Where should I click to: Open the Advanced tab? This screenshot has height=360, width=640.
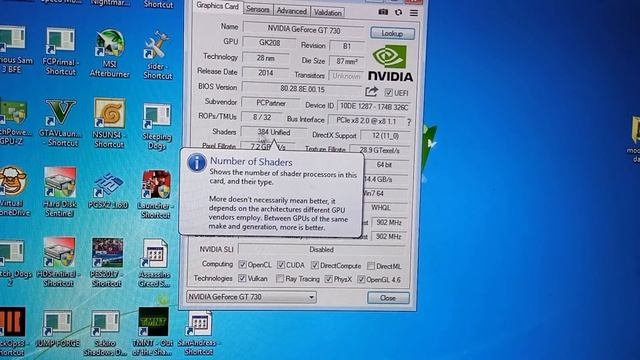coord(291,11)
